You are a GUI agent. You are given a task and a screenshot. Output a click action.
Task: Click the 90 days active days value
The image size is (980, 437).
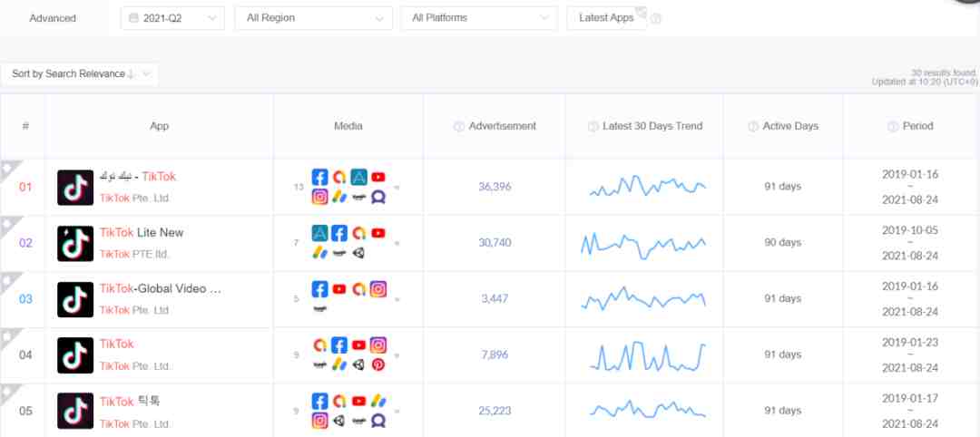[782, 243]
